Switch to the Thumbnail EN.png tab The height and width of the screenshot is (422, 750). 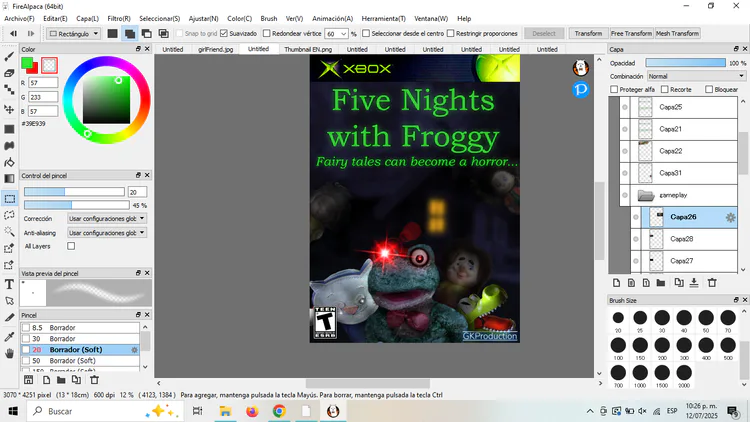[308, 49]
